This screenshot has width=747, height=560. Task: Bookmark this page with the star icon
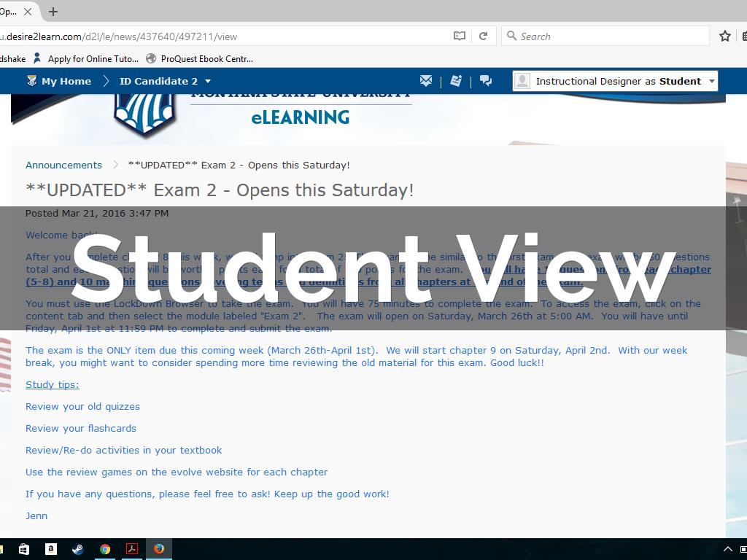(724, 36)
